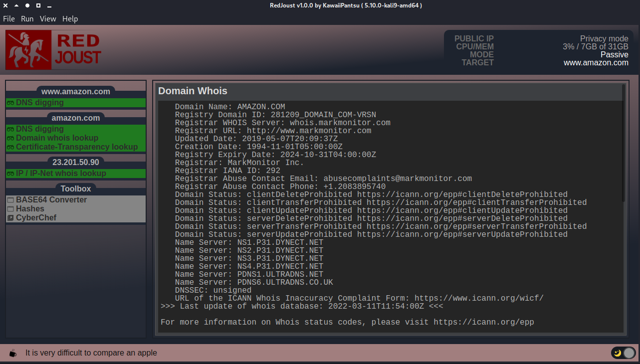Viewport: 640px width, 364px height.
Task: Click the Domain Whois panel title
Action: [193, 91]
